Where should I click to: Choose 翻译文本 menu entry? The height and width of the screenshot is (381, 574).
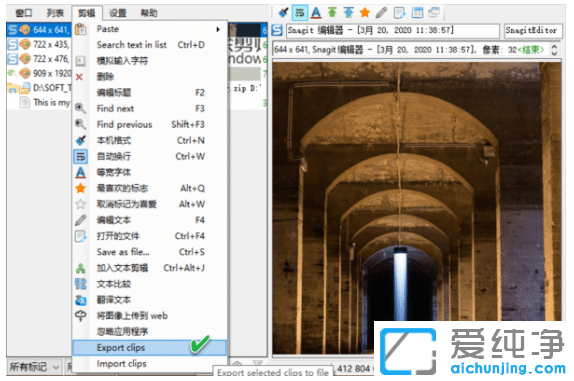(150, 300)
